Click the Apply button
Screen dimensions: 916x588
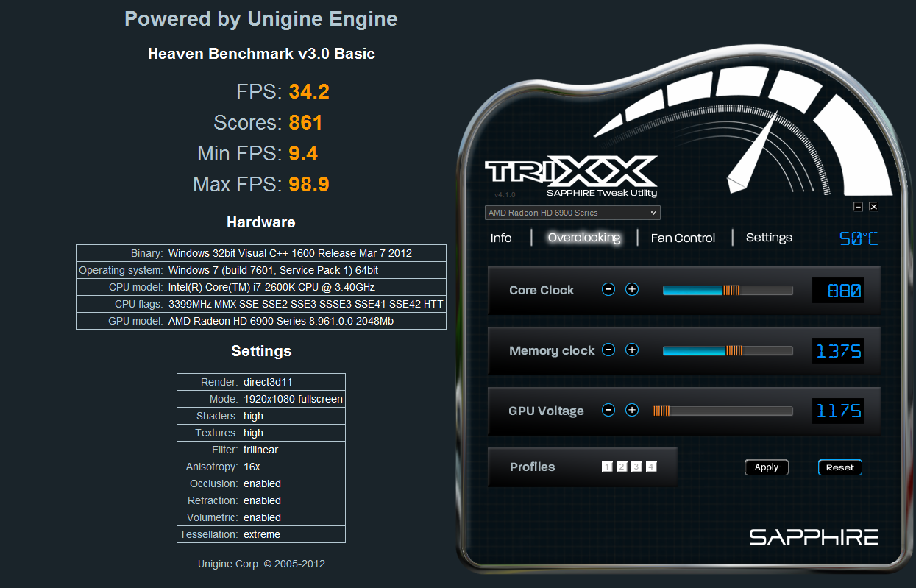click(767, 467)
